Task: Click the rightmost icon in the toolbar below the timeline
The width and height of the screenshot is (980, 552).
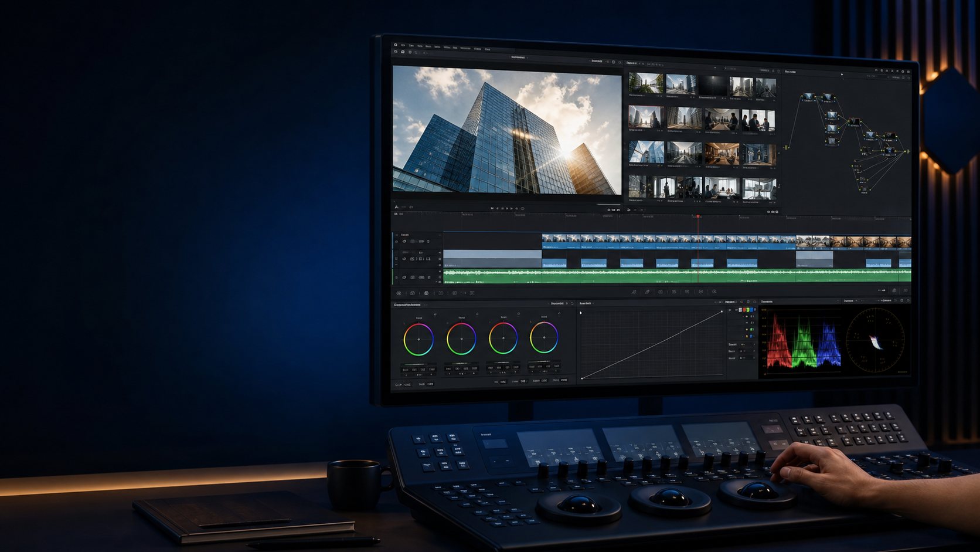Action: click(906, 290)
